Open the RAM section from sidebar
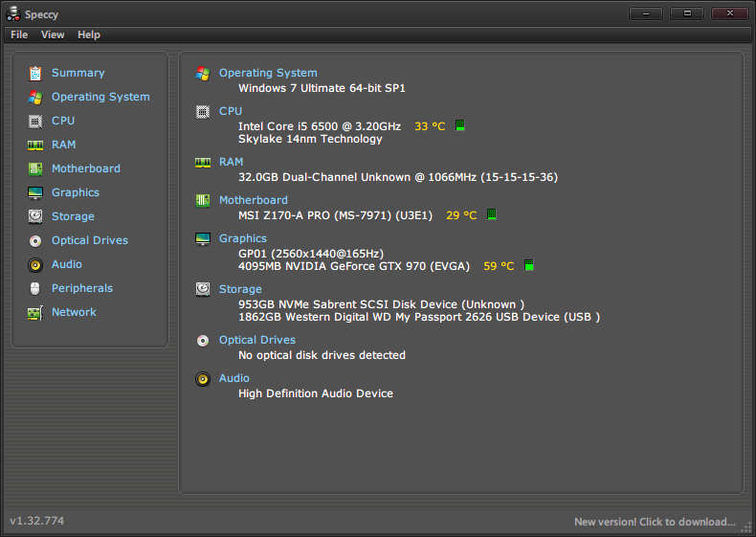756x537 pixels. tap(64, 145)
